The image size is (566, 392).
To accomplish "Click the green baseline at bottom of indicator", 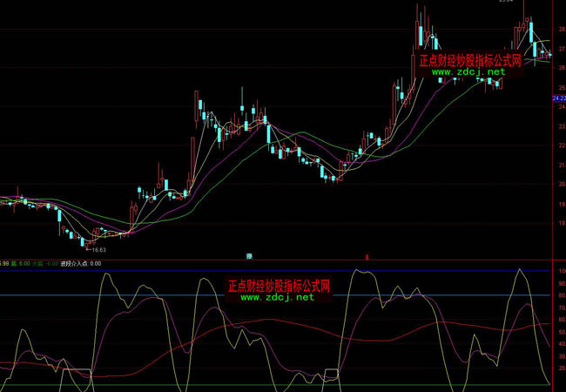I will click(261, 384).
